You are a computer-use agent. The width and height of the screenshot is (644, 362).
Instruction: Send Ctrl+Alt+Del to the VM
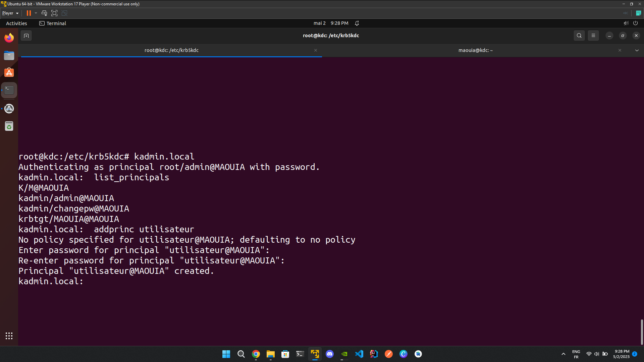[44, 13]
